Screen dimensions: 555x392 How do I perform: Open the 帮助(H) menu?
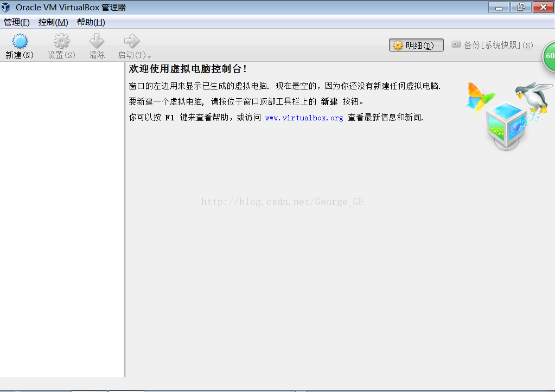[x=91, y=22]
